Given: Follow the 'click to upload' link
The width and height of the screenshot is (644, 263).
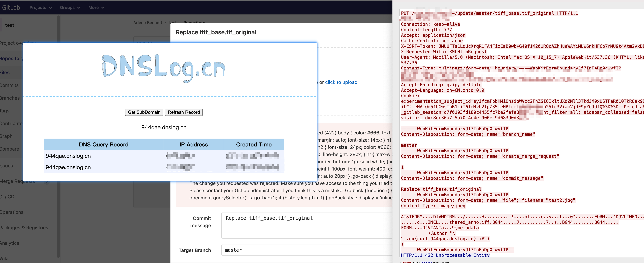Looking at the screenshot, I should point(341,82).
